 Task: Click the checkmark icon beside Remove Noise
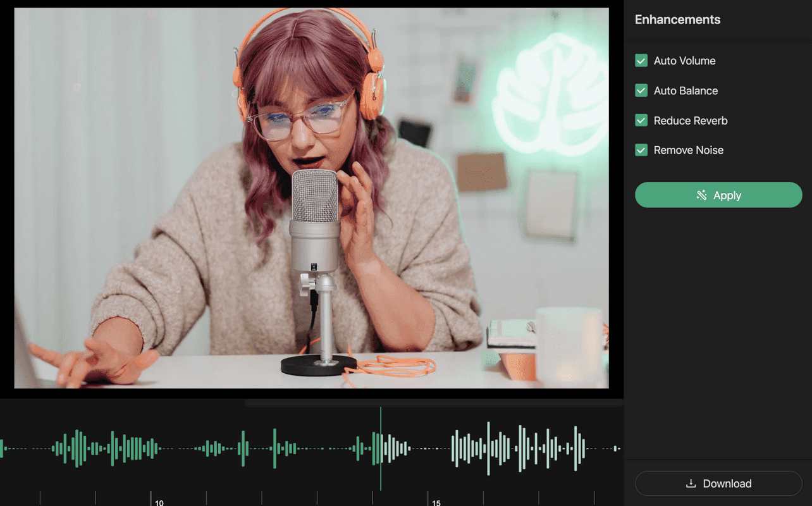pos(641,150)
